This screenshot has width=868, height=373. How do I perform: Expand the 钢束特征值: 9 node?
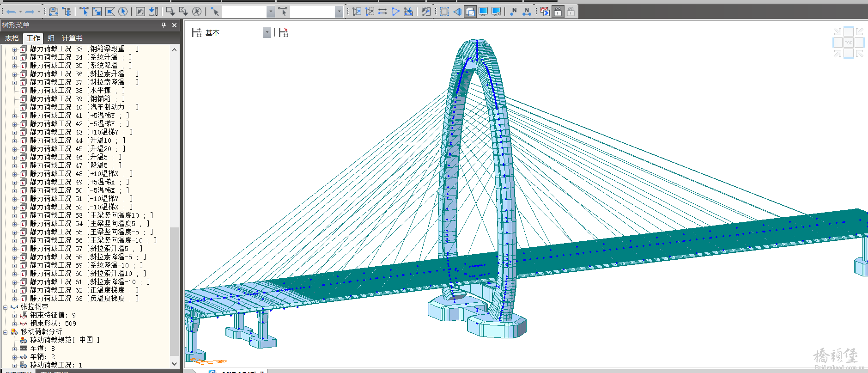point(14,315)
